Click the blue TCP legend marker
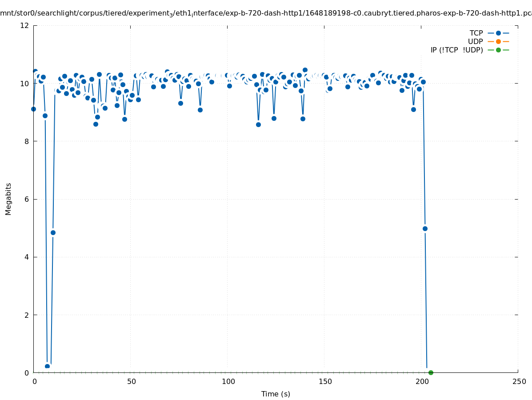 [x=498, y=33]
